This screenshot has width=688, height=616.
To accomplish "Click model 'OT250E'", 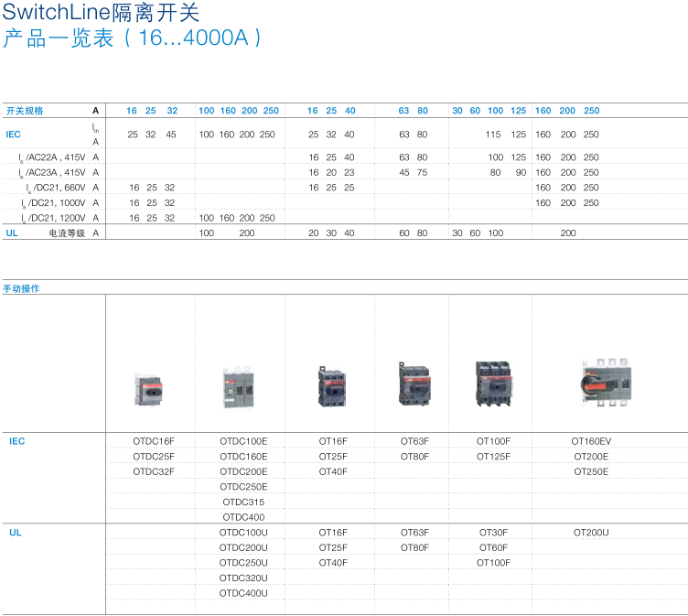I will click(x=591, y=471).
